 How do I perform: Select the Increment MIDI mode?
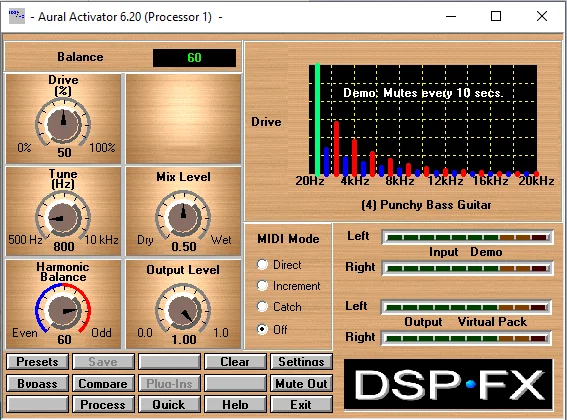pyautogui.click(x=263, y=285)
